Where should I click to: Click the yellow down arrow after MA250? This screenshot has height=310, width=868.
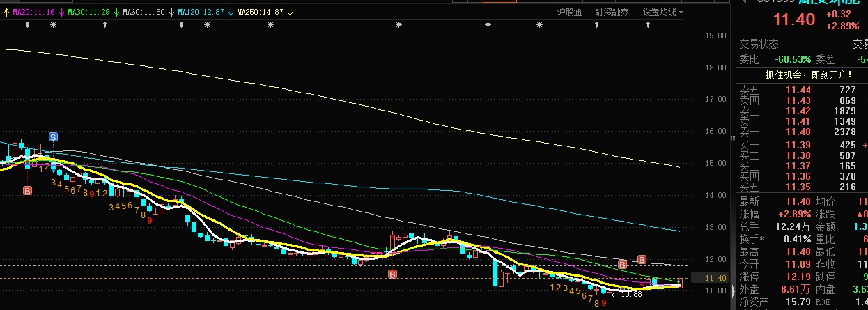[290, 12]
